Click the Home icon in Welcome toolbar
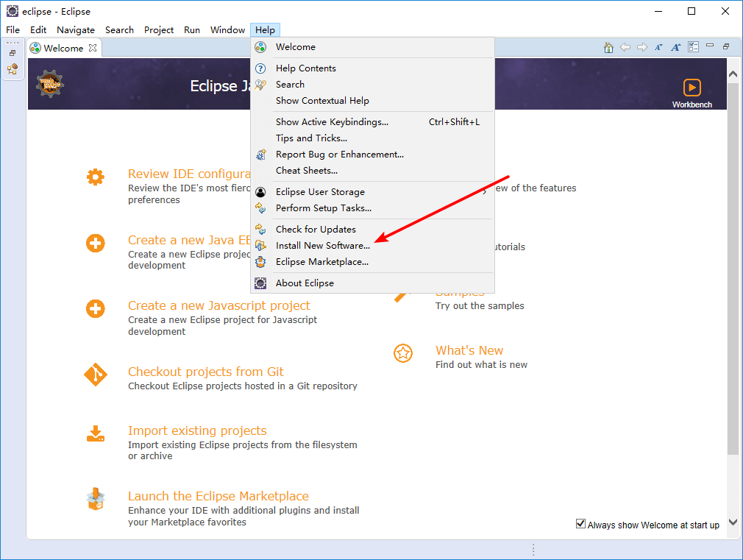Viewport: 743px width, 560px height. click(x=609, y=47)
